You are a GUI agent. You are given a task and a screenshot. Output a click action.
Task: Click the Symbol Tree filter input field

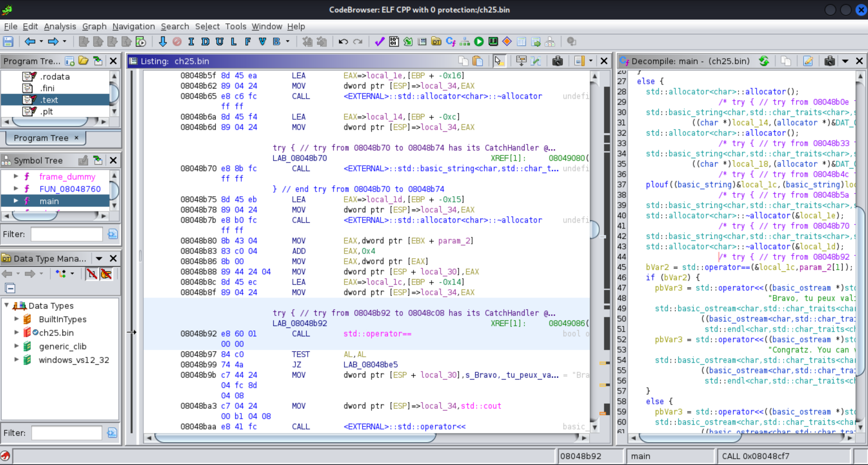click(x=66, y=234)
